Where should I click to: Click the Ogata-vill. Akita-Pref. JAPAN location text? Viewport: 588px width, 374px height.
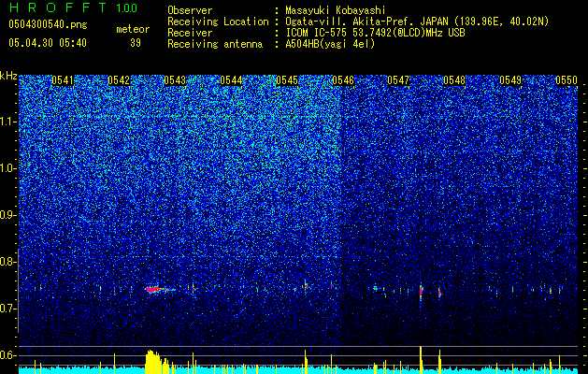(417, 22)
